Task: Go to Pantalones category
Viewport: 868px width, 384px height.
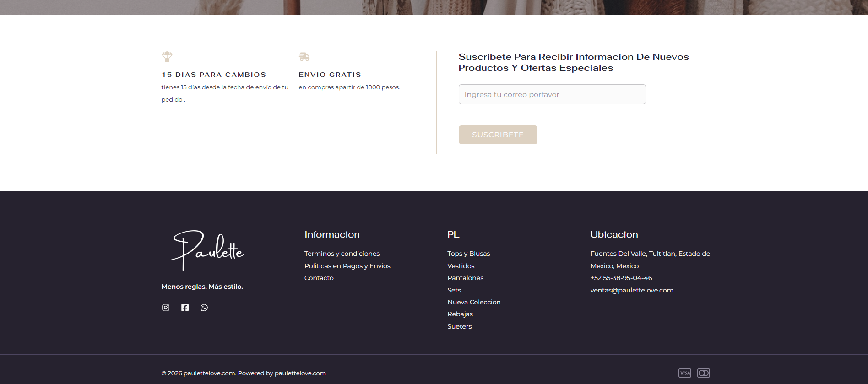Action: (x=466, y=278)
